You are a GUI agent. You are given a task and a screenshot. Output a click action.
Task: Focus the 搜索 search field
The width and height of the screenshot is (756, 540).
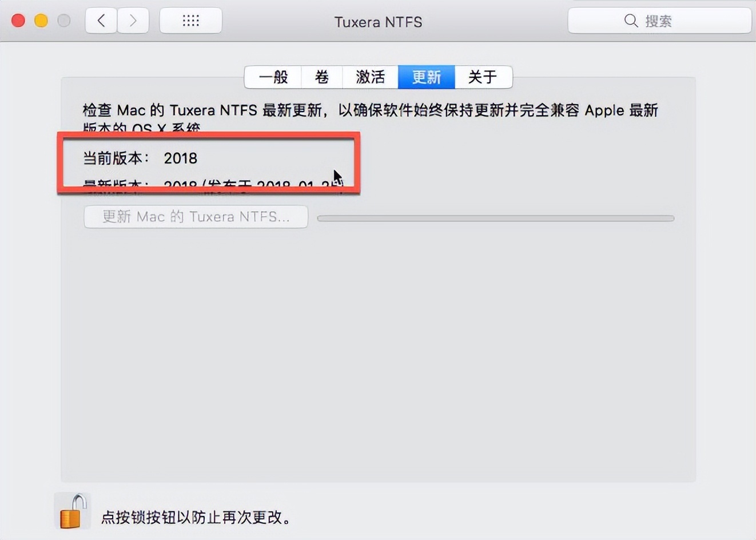pyautogui.click(x=659, y=21)
